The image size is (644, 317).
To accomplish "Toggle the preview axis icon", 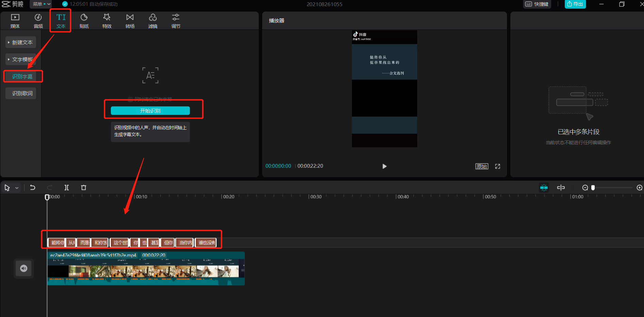I will (x=561, y=187).
